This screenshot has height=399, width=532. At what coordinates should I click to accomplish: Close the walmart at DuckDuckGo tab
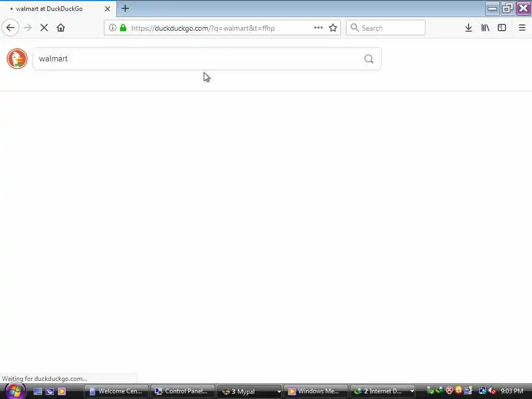tap(107, 9)
